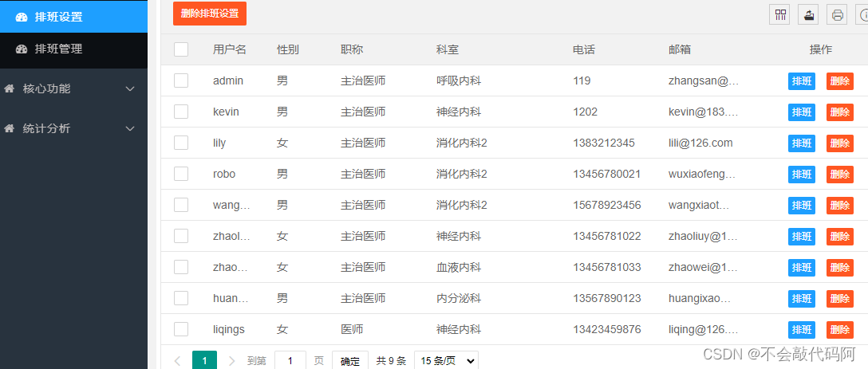Click the lili@126.com email cell
Screen dimensions: 868x369
(700, 143)
